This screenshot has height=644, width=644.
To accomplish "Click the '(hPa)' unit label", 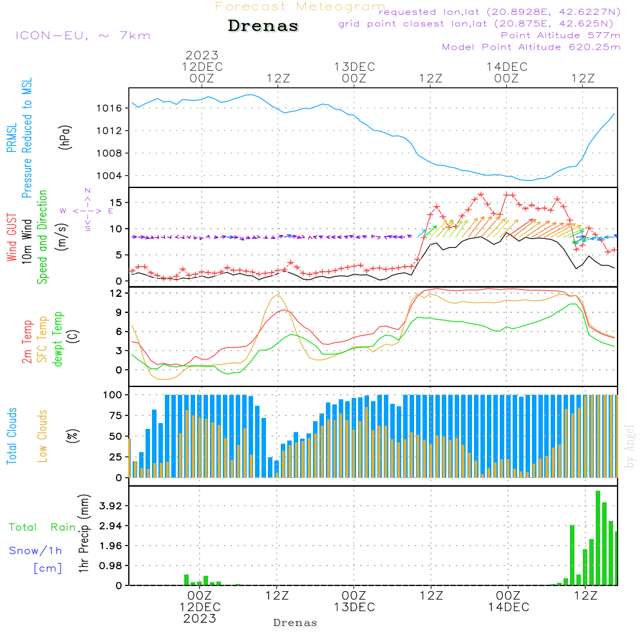I will point(65,137).
